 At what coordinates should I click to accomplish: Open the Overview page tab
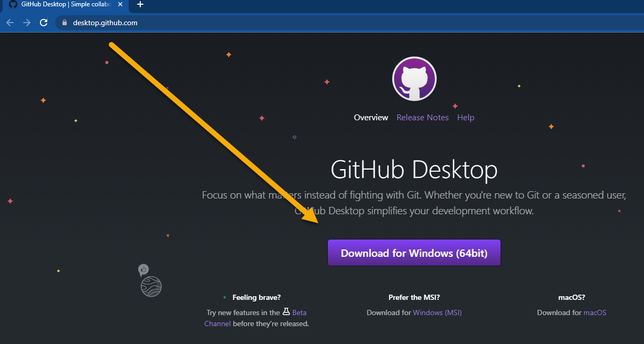point(371,118)
